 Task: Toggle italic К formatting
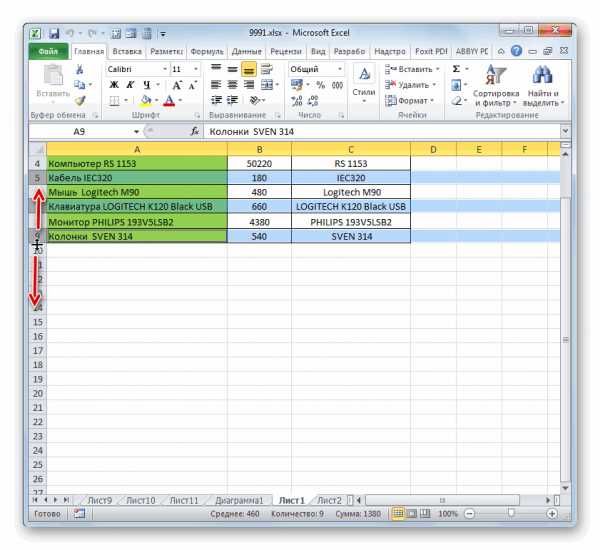pyautogui.click(x=130, y=85)
